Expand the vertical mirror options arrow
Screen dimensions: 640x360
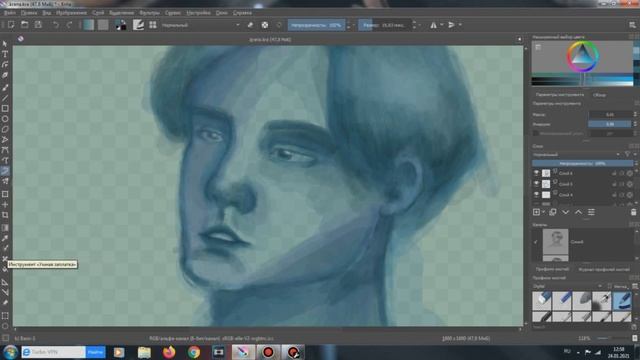[460, 25]
